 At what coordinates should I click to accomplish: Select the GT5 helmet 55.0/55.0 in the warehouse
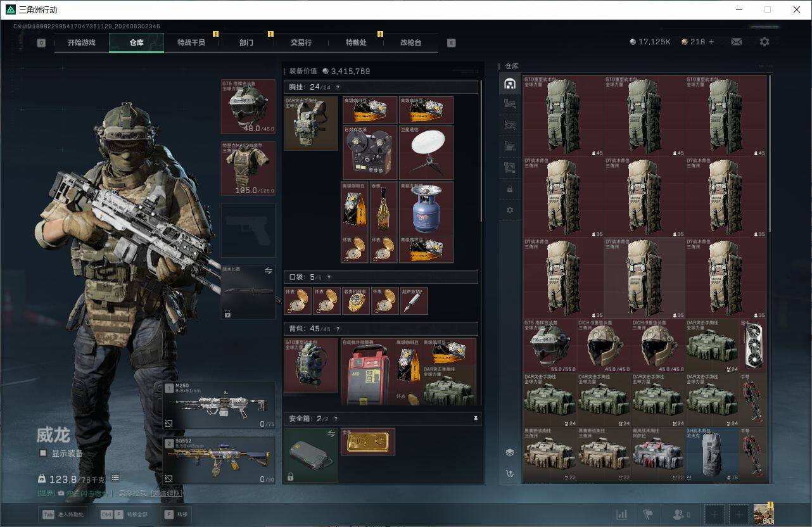click(550, 345)
